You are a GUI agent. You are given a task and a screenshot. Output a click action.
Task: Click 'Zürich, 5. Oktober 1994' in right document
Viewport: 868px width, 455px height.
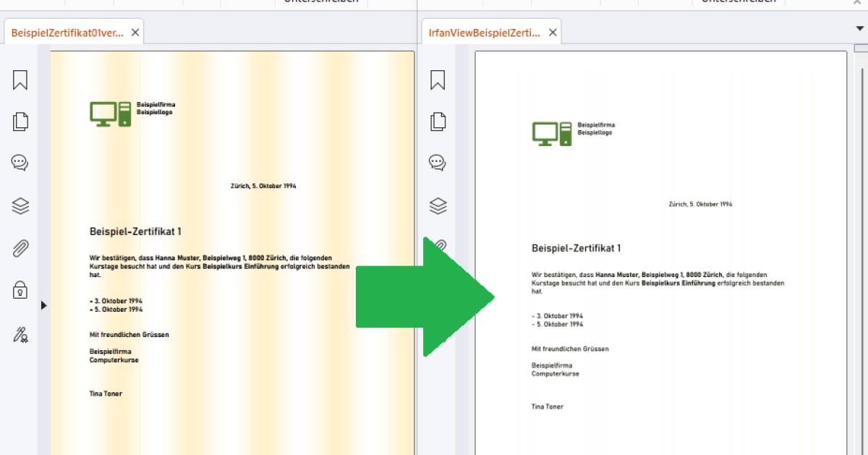pyautogui.click(x=700, y=204)
